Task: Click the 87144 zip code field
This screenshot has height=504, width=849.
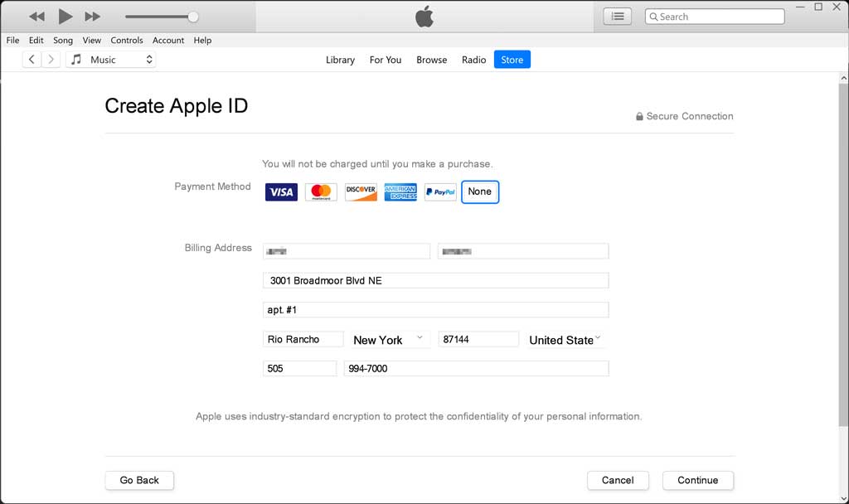Action: (478, 339)
